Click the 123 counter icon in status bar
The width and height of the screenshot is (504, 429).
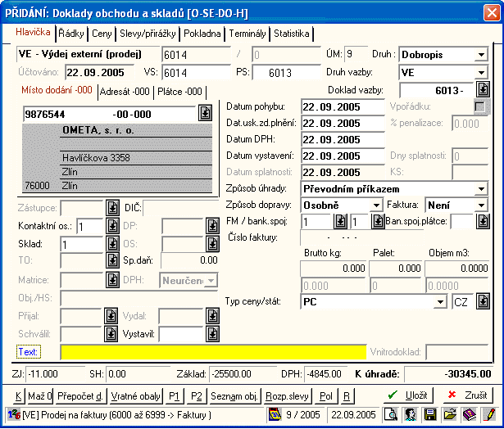pos(14,414)
